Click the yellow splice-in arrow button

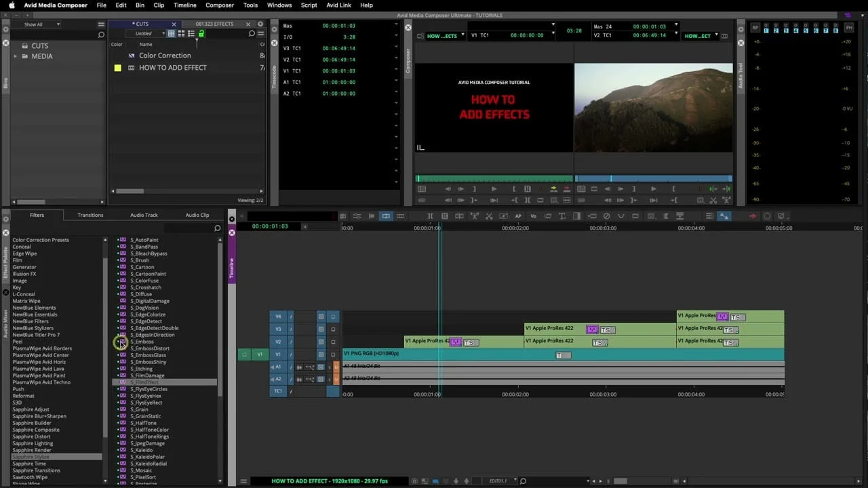553,188
